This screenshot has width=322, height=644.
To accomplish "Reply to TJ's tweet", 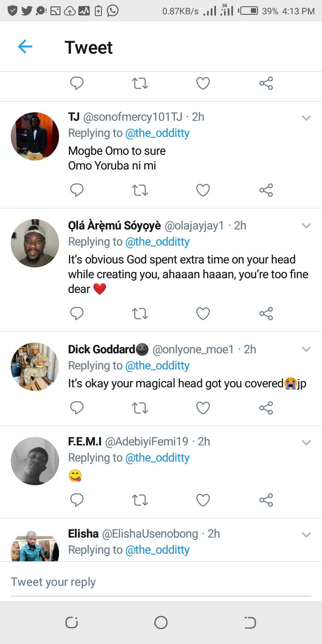I will 77,191.
